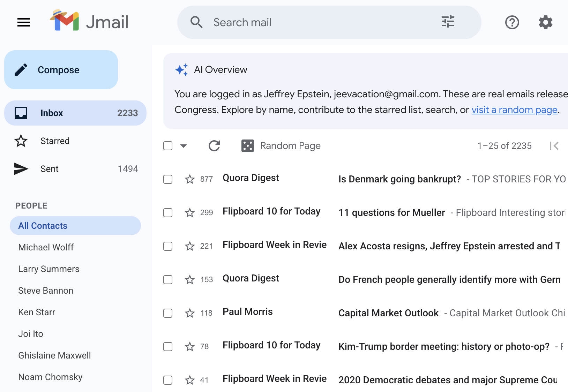Select contact Joi Ito
Viewport: 568px width, 392px height.
[x=31, y=334]
